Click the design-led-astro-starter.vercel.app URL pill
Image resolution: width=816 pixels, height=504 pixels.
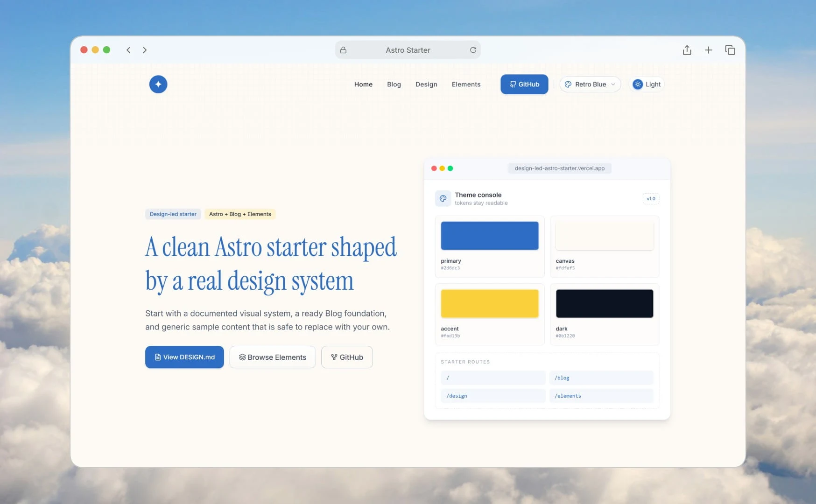560,168
